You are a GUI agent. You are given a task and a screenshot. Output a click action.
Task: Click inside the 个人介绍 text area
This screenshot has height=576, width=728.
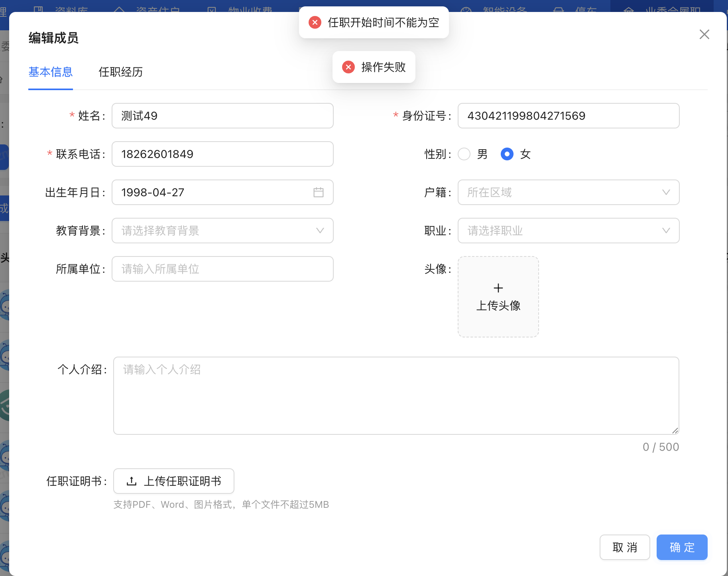pos(396,395)
